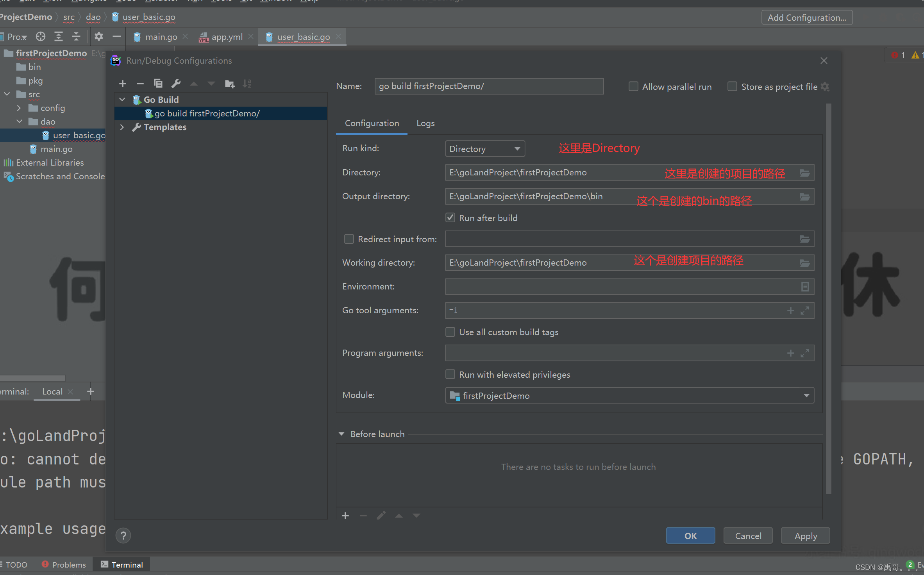Check Run with elevated privileges
The height and width of the screenshot is (575, 924).
(x=450, y=375)
